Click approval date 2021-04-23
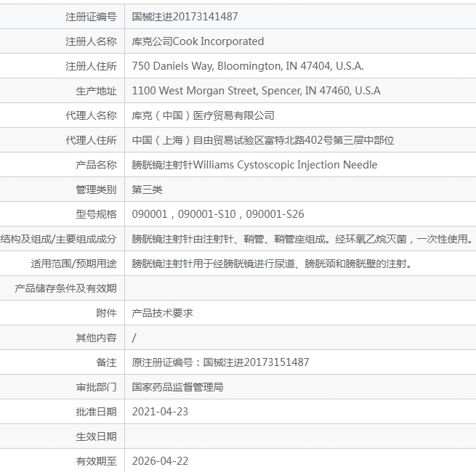The height and width of the screenshot is (472, 476). 160,412
